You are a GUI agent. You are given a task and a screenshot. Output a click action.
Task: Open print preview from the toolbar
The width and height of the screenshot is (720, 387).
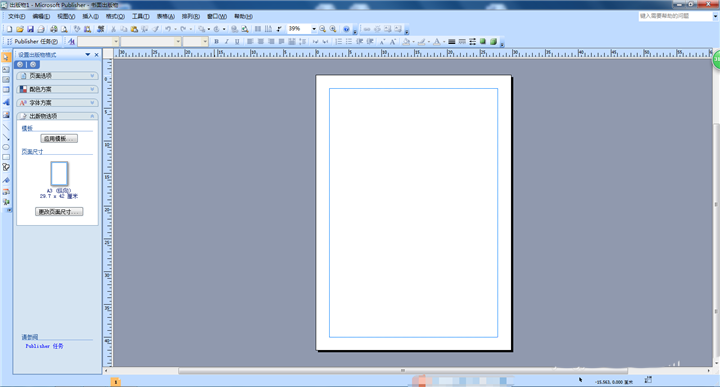click(64, 29)
